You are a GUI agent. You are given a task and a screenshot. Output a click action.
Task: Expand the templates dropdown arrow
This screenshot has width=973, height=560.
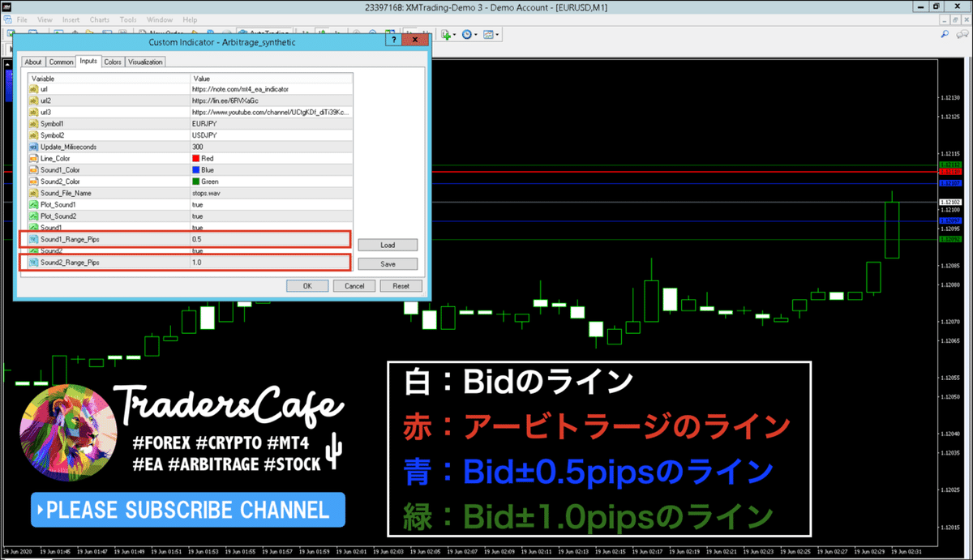click(x=498, y=35)
